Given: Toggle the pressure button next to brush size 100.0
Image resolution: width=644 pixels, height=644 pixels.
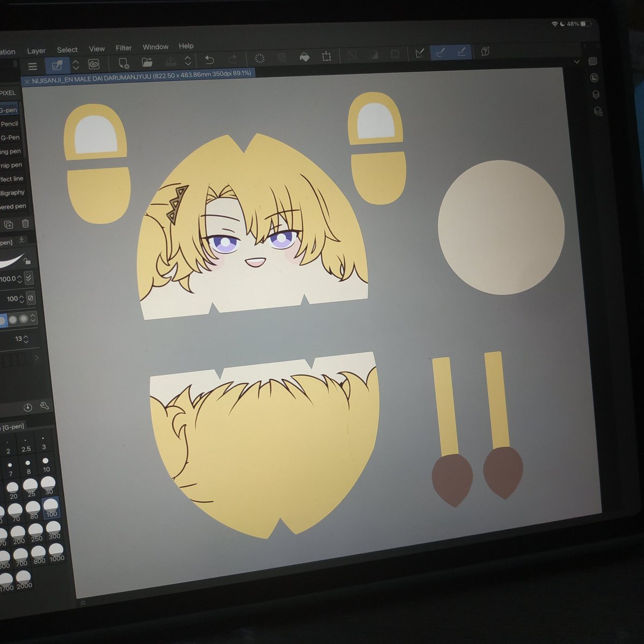Looking at the screenshot, I should point(29,277).
